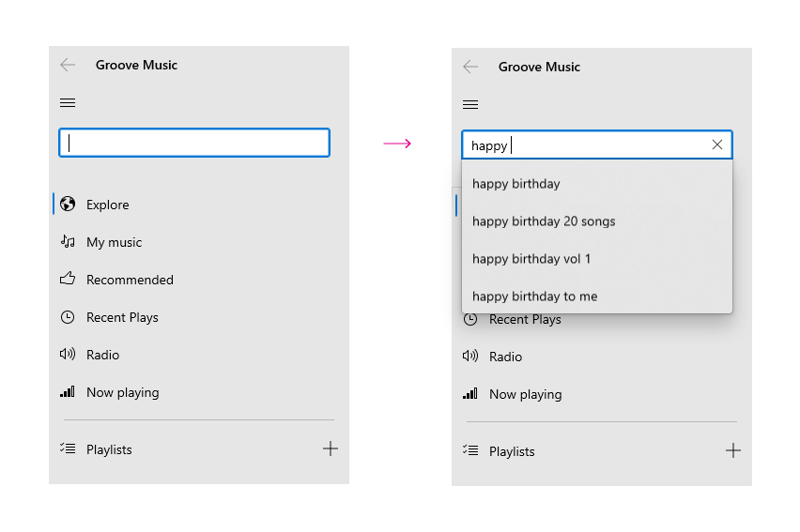Click the back arrow in right panel
The image size is (800, 532).
470,67
